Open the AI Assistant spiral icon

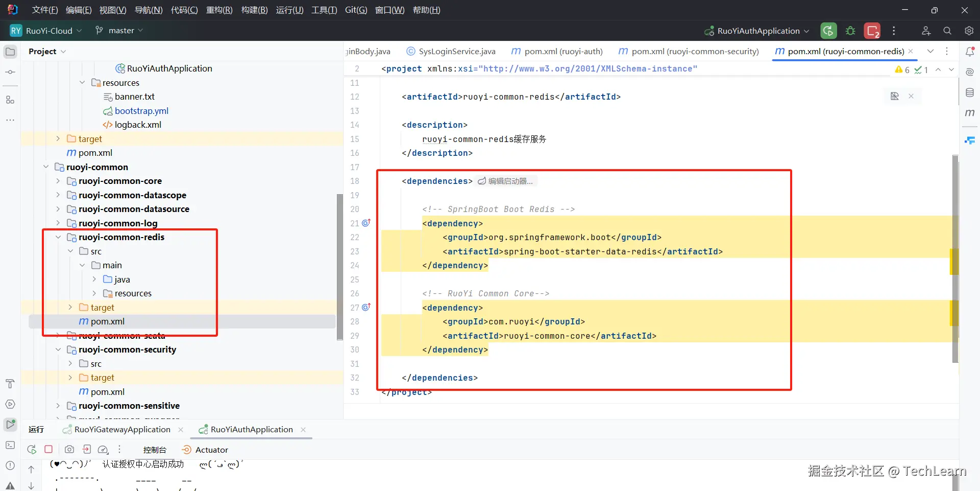point(970,72)
